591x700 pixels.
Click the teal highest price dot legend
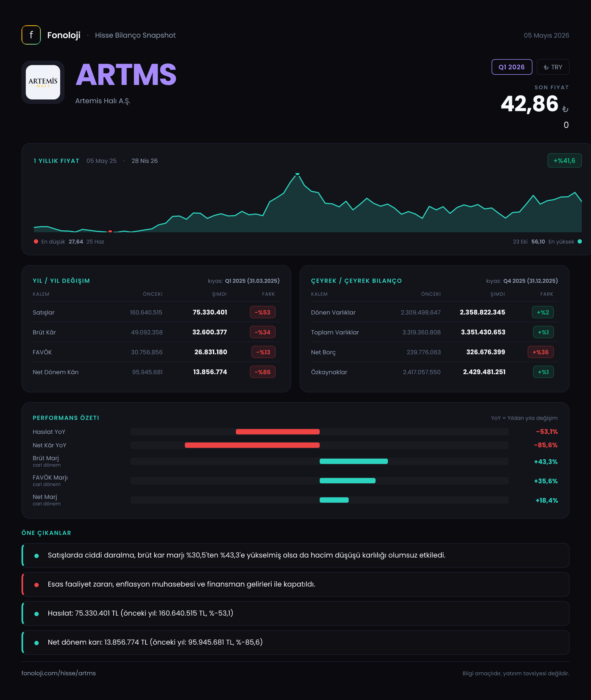pos(580,241)
